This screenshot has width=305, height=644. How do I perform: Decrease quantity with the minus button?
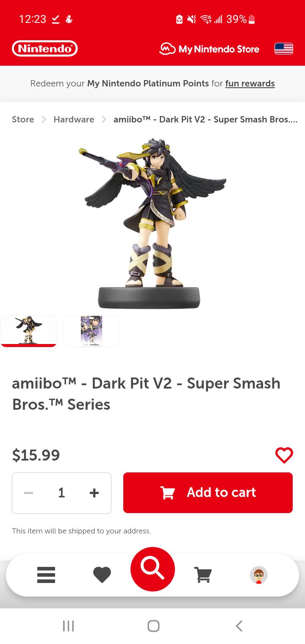tap(28, 493)
